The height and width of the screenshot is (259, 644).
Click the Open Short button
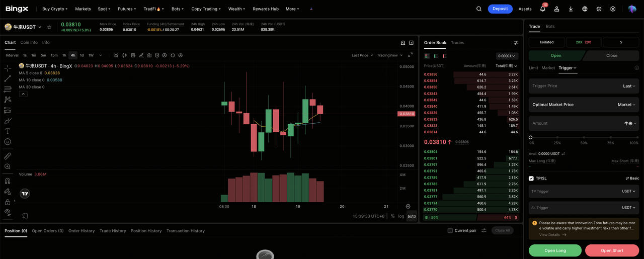(x=612, y=250)
